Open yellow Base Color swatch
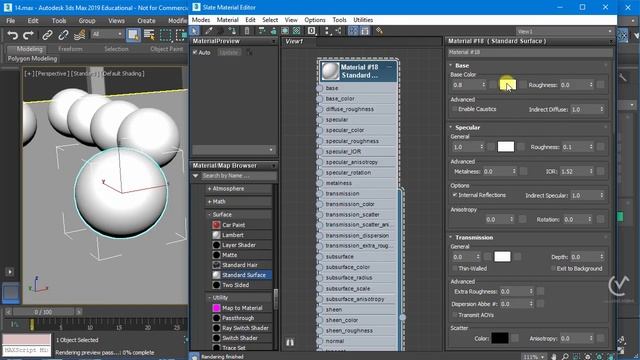Screen dimensions: 640x360 508,85
